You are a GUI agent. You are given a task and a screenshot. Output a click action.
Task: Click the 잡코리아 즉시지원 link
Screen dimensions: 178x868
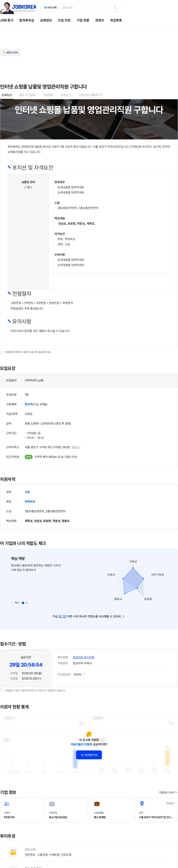pos(84,657)
